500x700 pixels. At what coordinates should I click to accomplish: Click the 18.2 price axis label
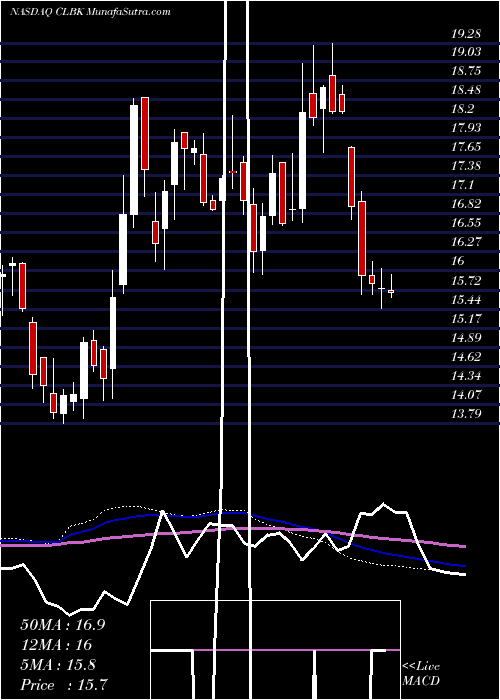pyautogui.click(x=462, y=109)
